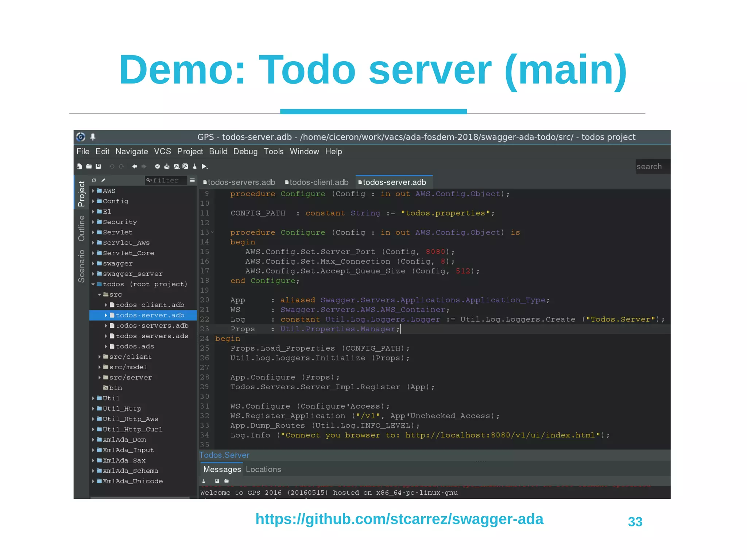The height and width of the screenshot is (560, 747).
Task: Select todos-client.adb in the project tree
Action: click(x=150, y=305)
